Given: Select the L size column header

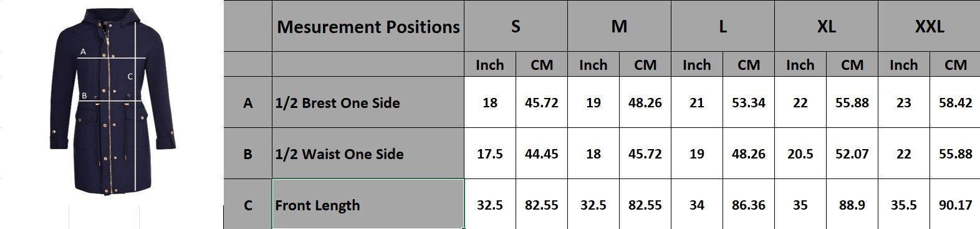Looking at the screenshot, I should 723,26.
